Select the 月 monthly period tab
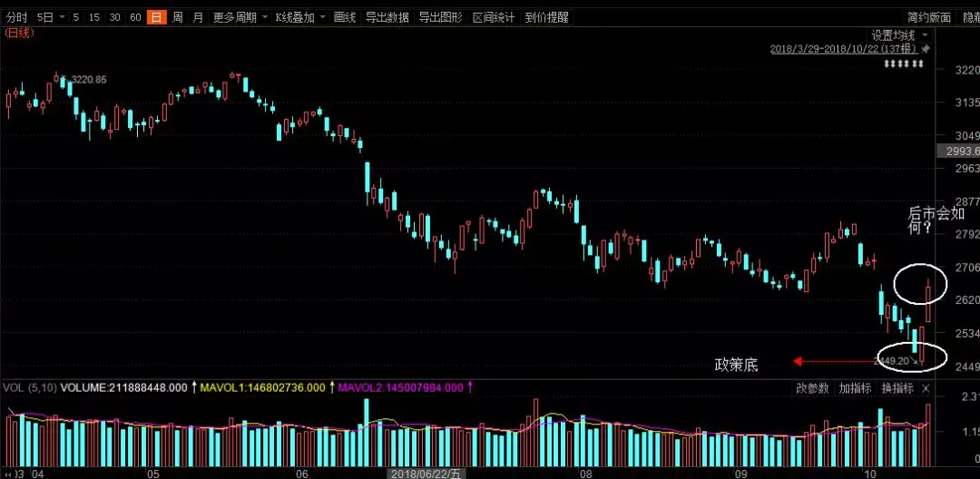Viewport: 980px width, 479px height. [x=198, y=17]
